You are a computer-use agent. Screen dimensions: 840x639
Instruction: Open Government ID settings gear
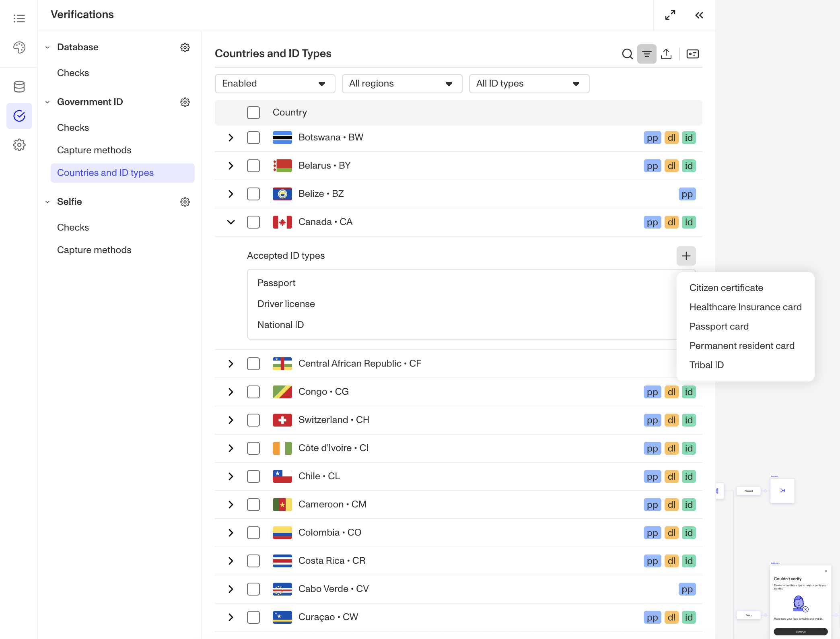[185, 102]
